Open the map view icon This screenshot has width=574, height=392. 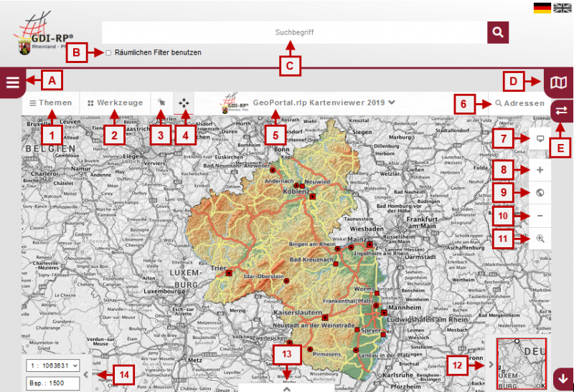coord(559,82)
